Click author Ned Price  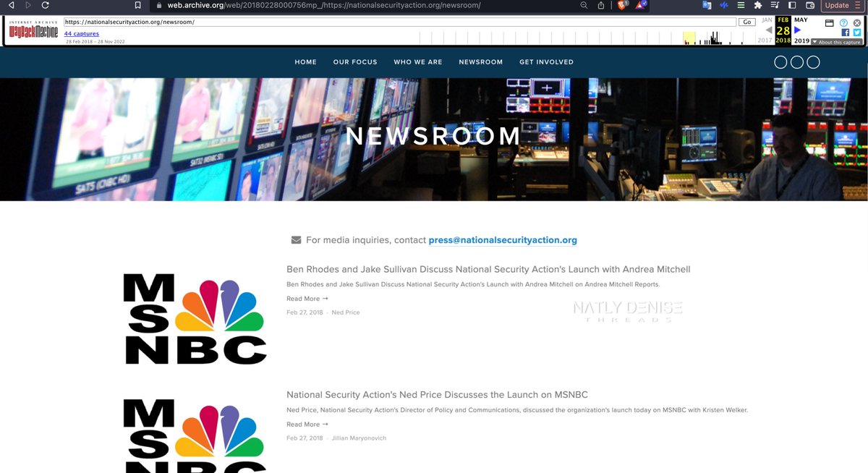(x=346, y=312)
